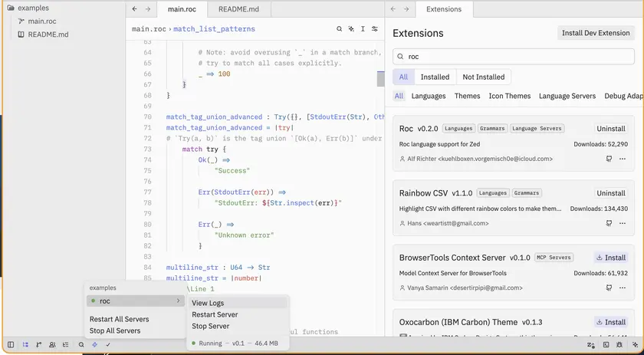Open README.md in the project tree
This screenshot has height=355, width=644.
coord(48,35)
